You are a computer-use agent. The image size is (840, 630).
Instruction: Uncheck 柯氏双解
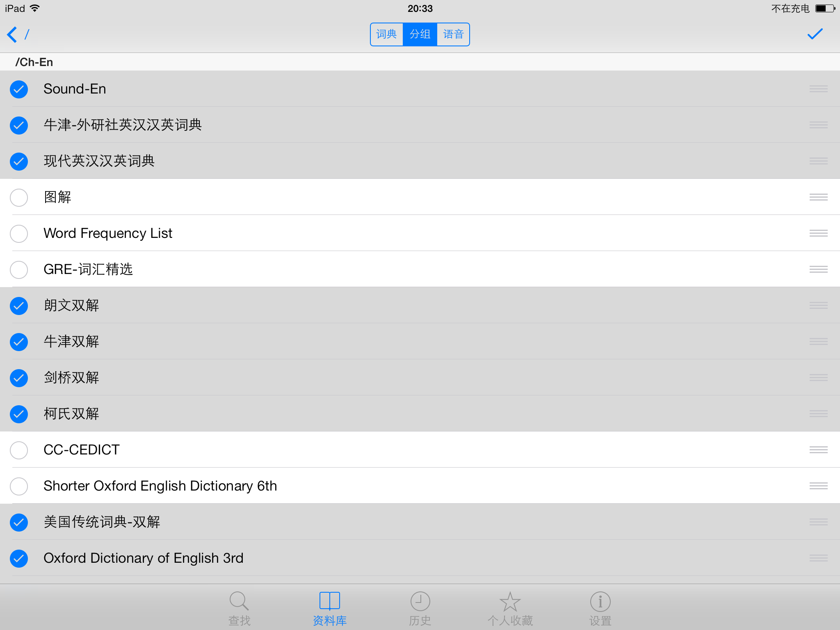pos(19,414)
